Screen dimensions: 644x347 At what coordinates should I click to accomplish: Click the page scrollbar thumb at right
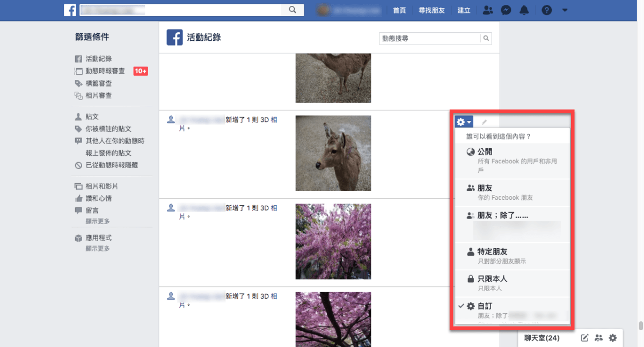(x=640, y=326)
